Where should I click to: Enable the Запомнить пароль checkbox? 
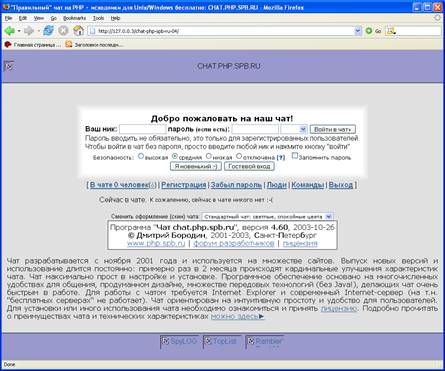[x=295, y=156]
